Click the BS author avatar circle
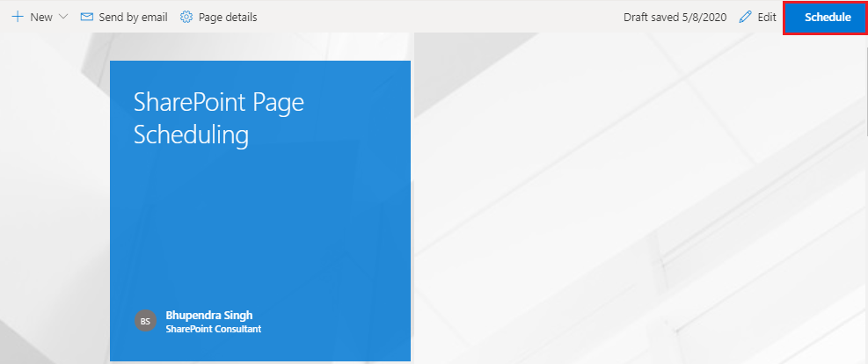868x364 pixels. pyautogui.click(x=146, y=321)
